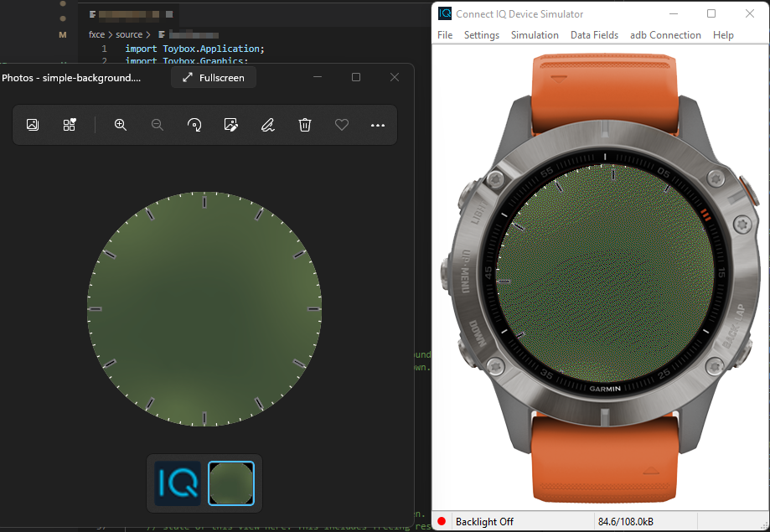
Task: Click the DOWN button on the watch
Action: point(466,349)
